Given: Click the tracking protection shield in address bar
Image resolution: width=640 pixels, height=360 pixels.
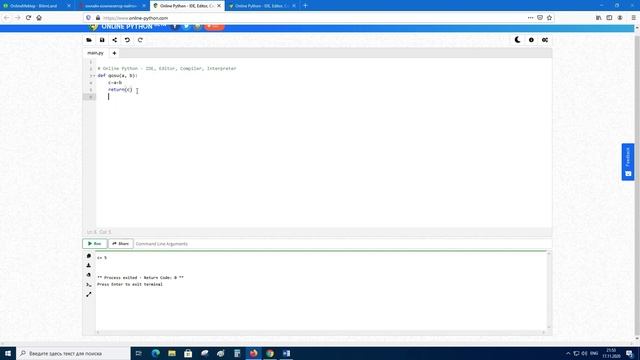Looking at the screenshot, I should pyautogui.click(x=89, y=18).
